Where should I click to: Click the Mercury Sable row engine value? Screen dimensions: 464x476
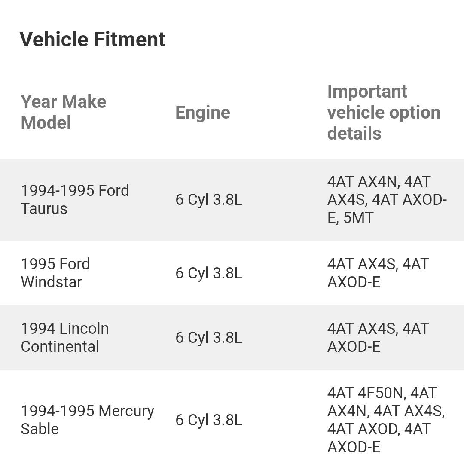209,420
